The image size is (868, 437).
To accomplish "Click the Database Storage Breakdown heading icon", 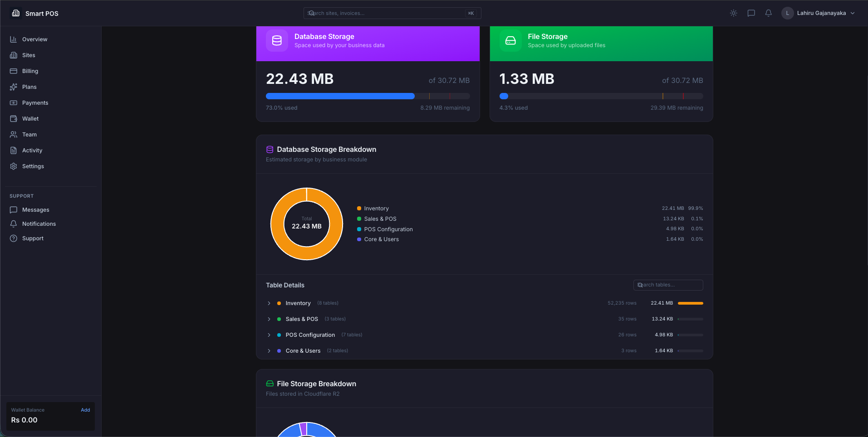I will point(270,150).
